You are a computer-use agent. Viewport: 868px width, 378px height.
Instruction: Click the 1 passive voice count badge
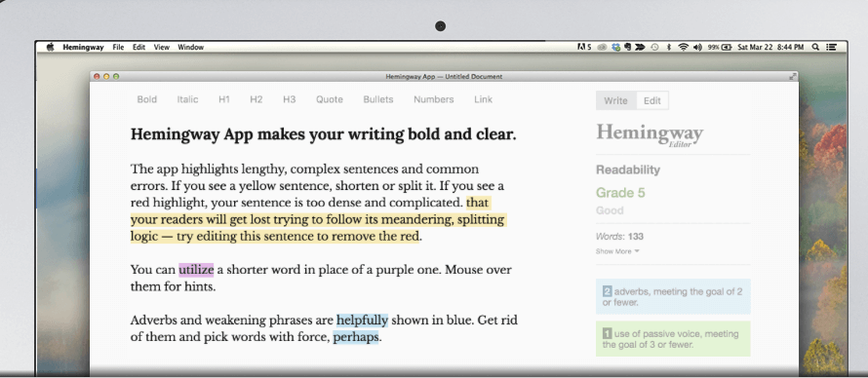607,334
